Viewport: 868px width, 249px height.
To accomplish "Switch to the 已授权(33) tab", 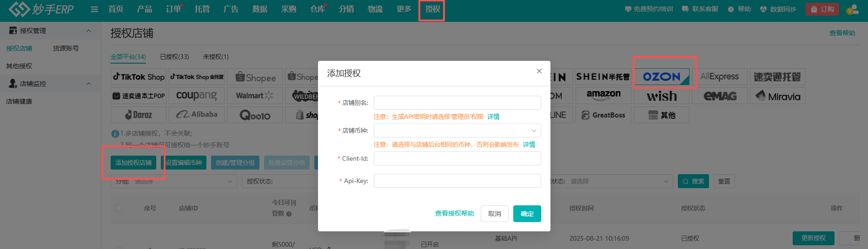I will (174, 57).
